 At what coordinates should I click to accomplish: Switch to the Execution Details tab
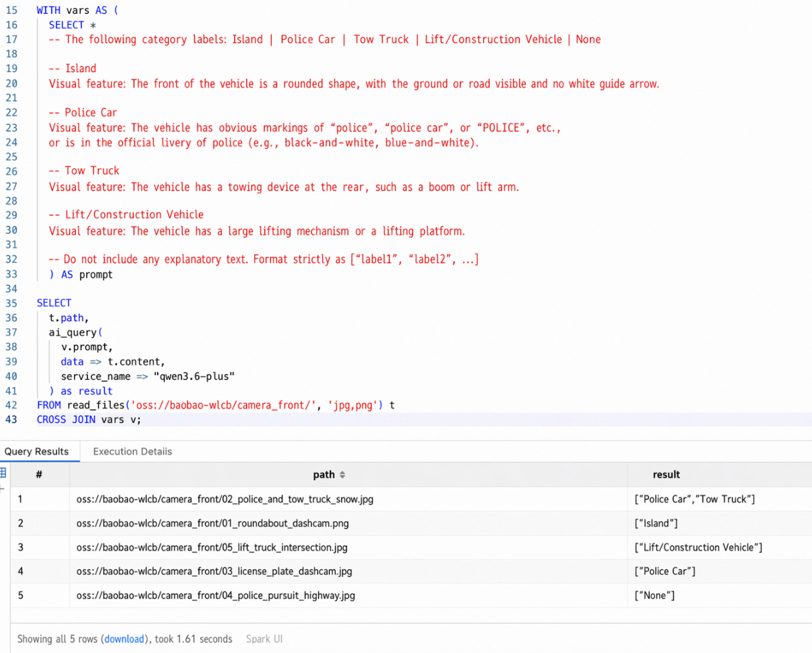133,451
